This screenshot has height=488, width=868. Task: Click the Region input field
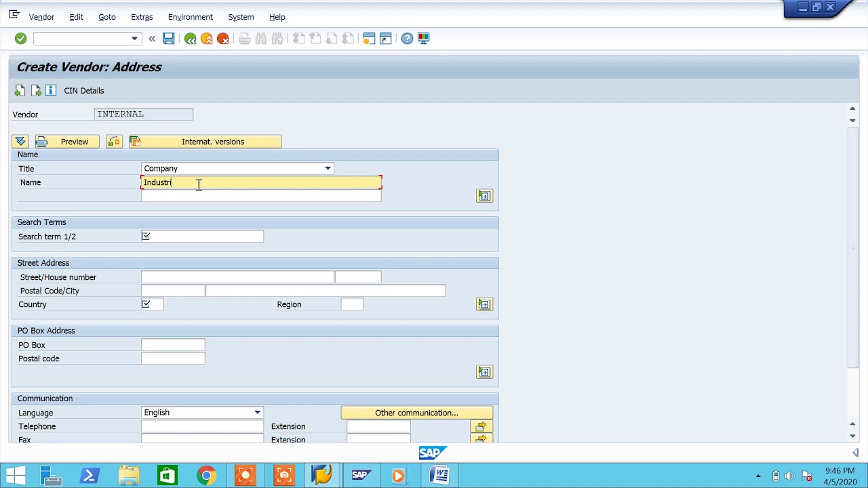(x=352, y=304)
